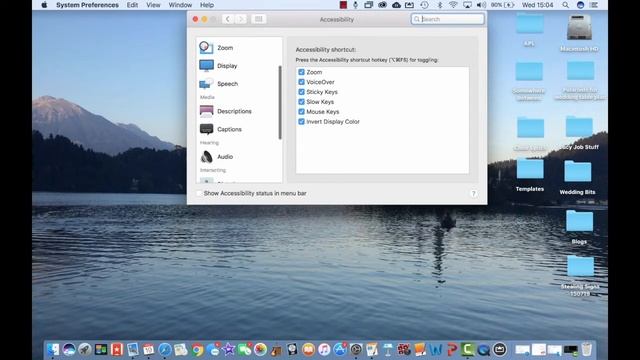Show all preferences with the grid button
640x360 pixels.
(258, 19)
